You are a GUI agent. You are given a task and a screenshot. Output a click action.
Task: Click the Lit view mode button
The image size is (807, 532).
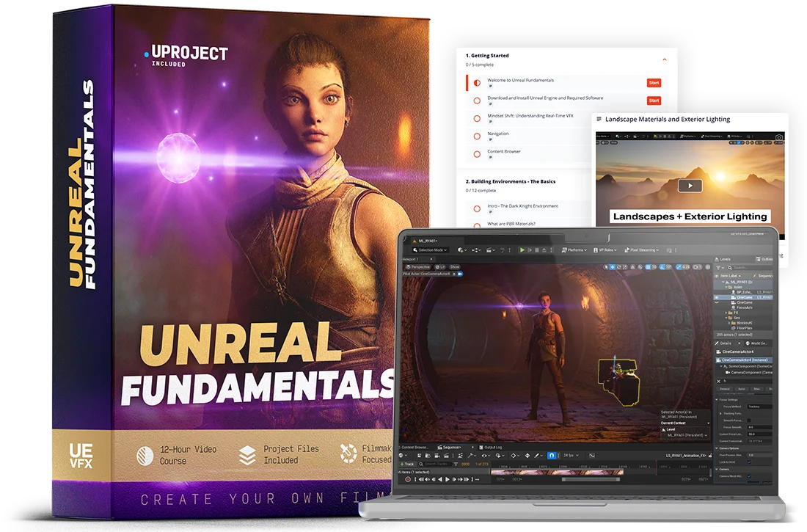coord(440,267)
